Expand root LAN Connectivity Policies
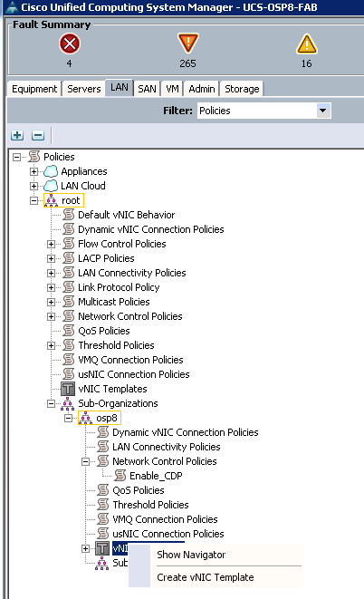This screenshot has height=599, width=364. pyautogui.click(x=51, y=273)
